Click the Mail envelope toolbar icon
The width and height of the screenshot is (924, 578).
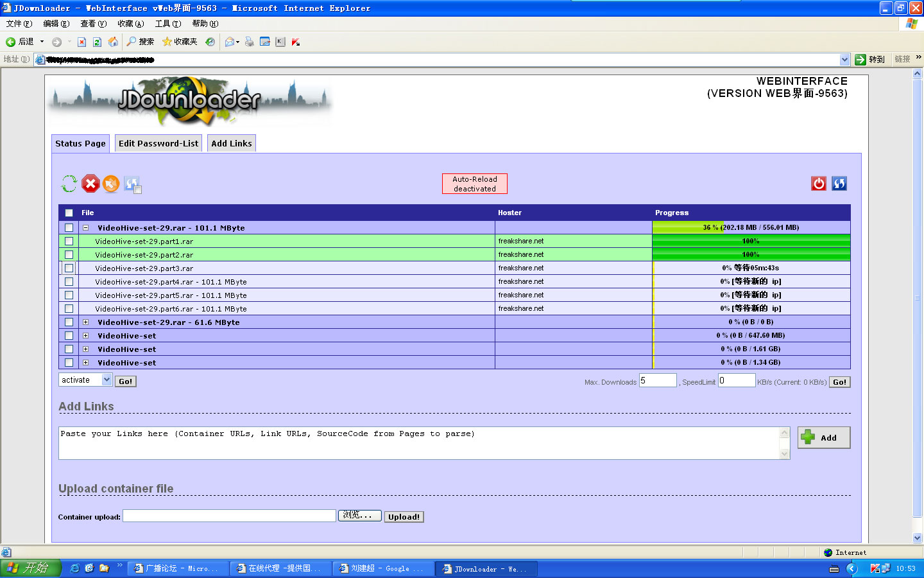(229, 42)
